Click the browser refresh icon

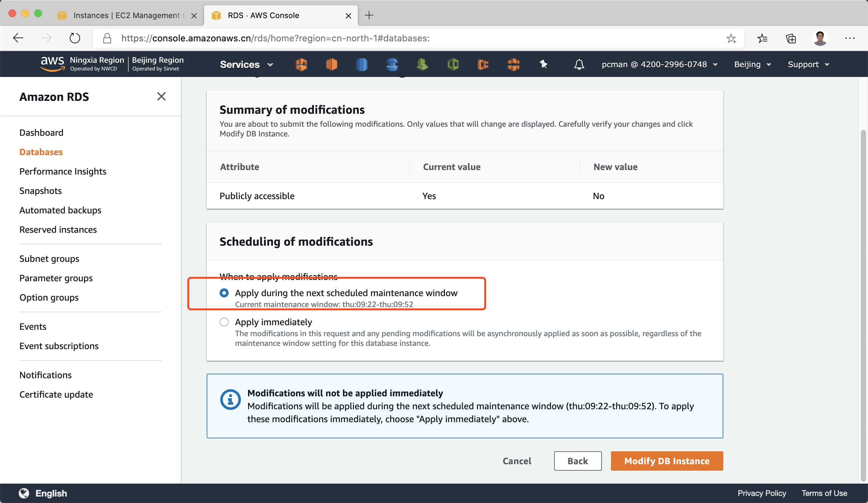[x=74, y=38]
